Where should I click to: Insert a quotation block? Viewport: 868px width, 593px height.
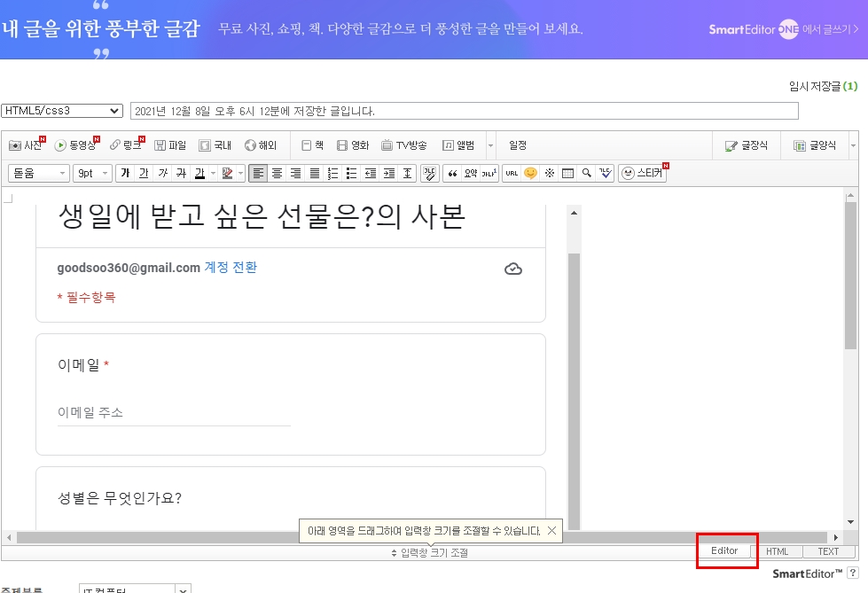click(452, 174)
